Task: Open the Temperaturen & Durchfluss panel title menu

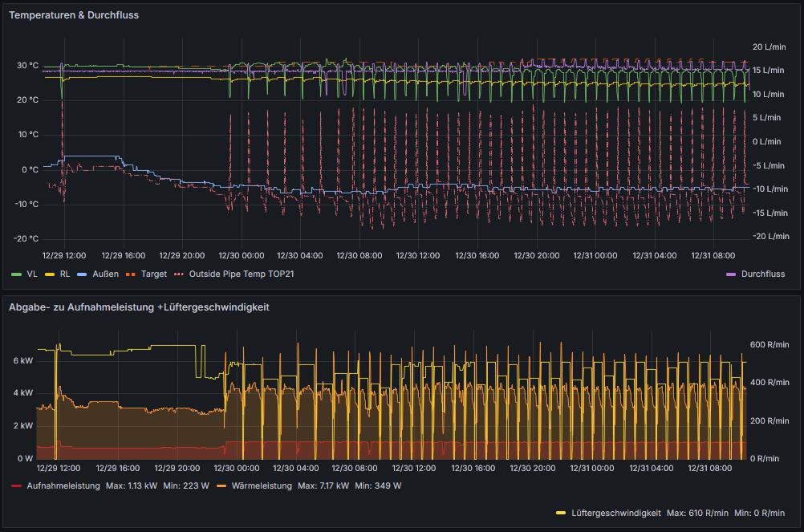Action: (74, 15)
